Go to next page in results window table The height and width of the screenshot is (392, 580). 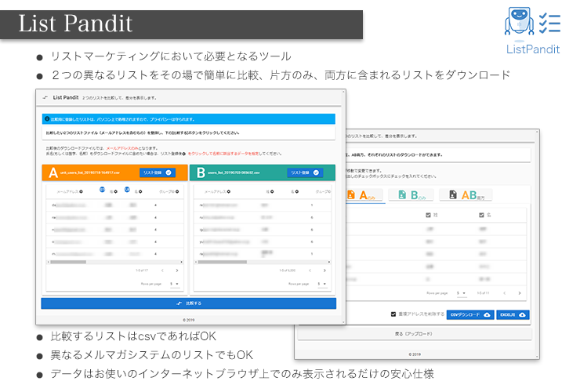coord(520,293)
